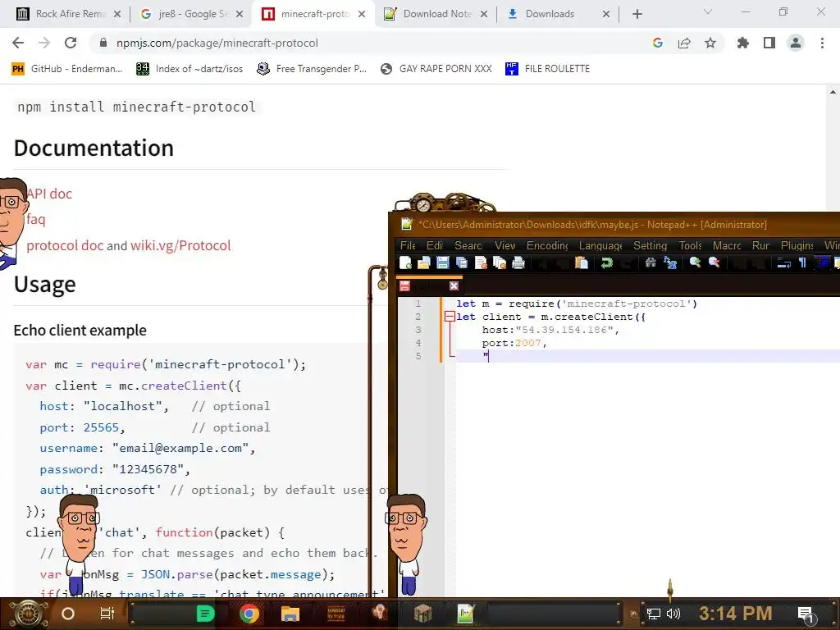Open the wiki.vg/Protocol link

coord(180,245)
